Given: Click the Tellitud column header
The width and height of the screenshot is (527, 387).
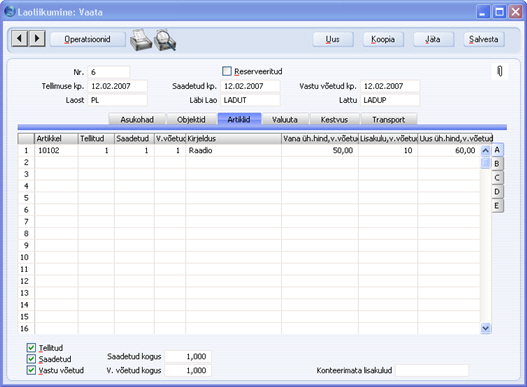Looking at the screenshot, I should (96, 139).
